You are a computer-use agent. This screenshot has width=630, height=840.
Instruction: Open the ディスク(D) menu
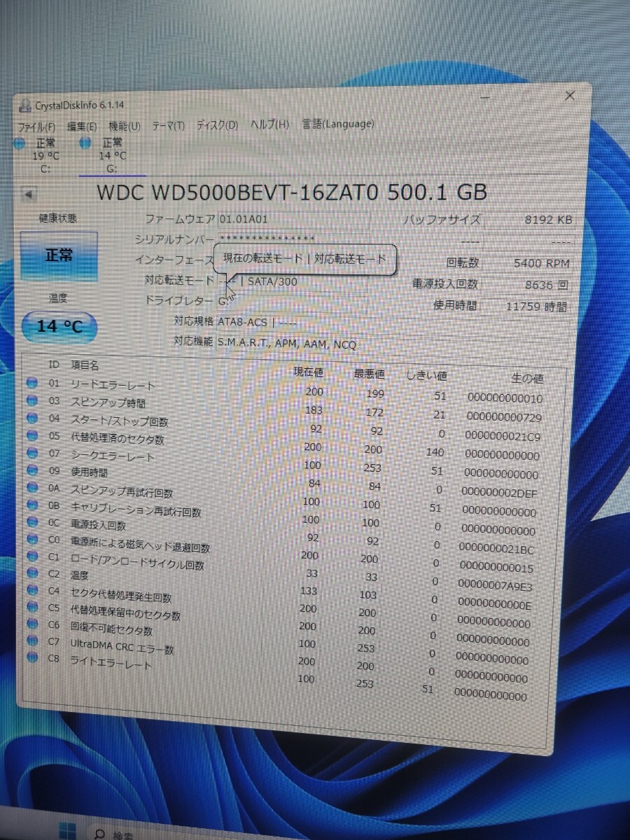[x=217, y=125]
